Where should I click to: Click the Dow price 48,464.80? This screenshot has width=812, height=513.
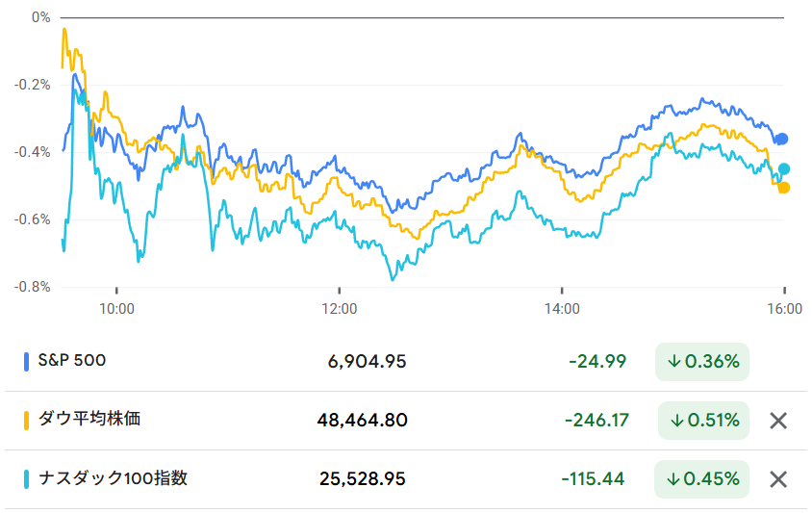(x=362, y=421)
